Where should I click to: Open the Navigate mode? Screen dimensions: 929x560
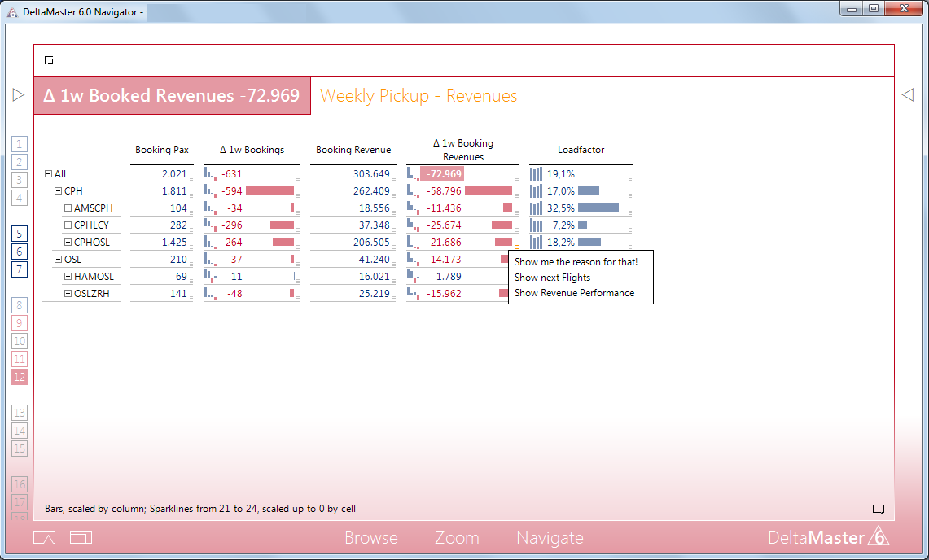550,537
